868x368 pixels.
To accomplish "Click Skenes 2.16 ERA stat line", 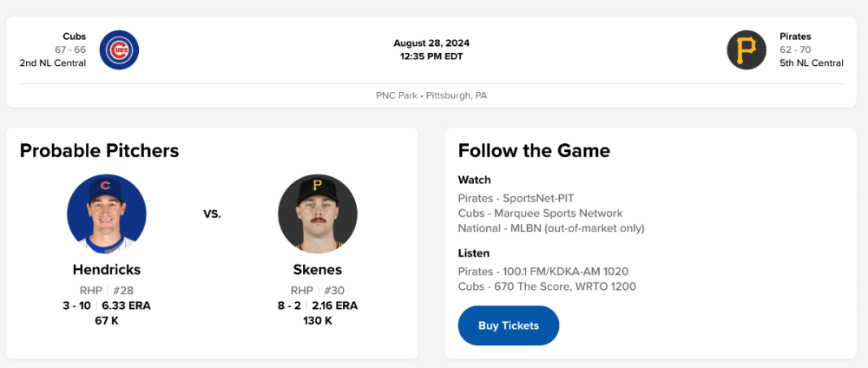I will coord(318,306).
